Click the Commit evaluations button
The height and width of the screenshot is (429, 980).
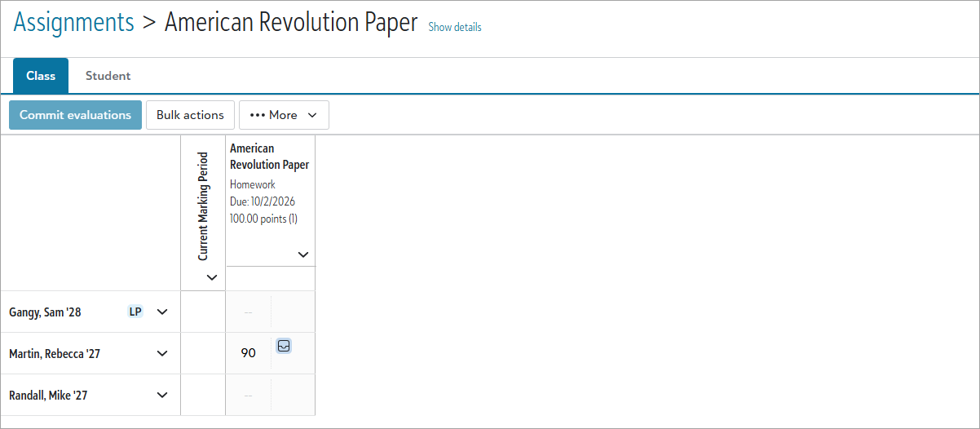pos(75,115)
